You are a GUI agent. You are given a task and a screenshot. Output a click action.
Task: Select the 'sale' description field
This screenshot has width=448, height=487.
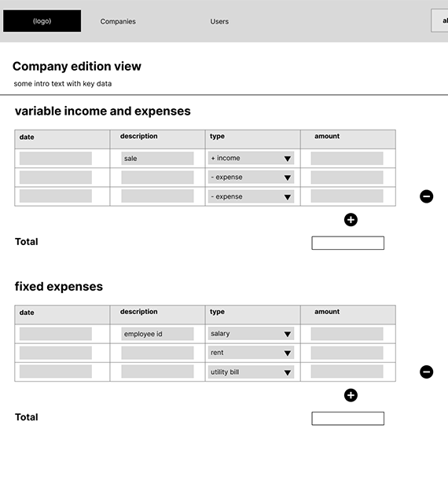click(x=157, y=159)
